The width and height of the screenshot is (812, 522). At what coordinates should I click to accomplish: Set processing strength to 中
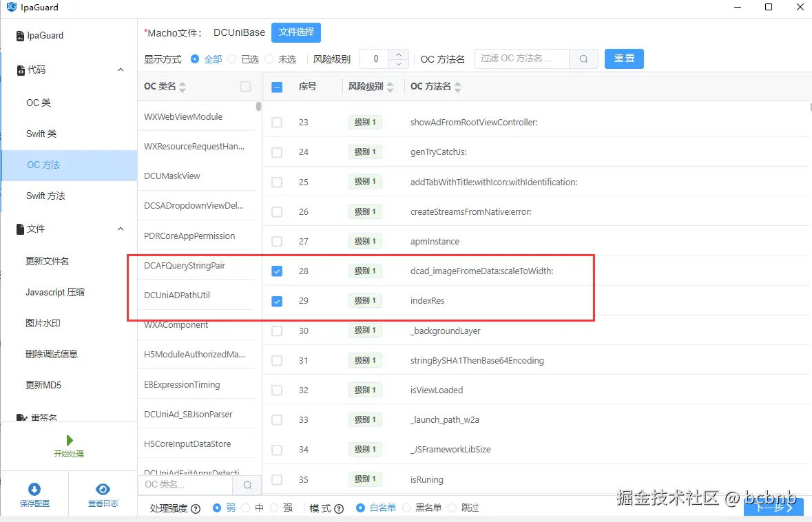tap(246, 508)
